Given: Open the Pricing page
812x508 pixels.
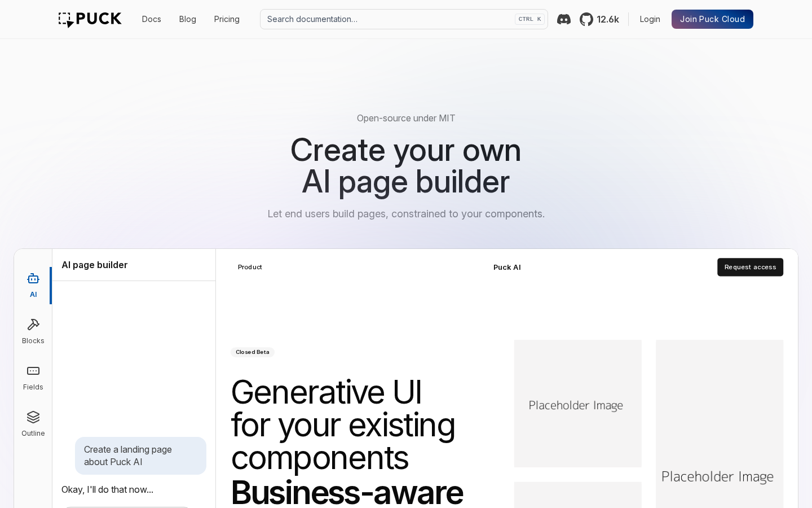Looking at the screenshot, I should 227,19.
